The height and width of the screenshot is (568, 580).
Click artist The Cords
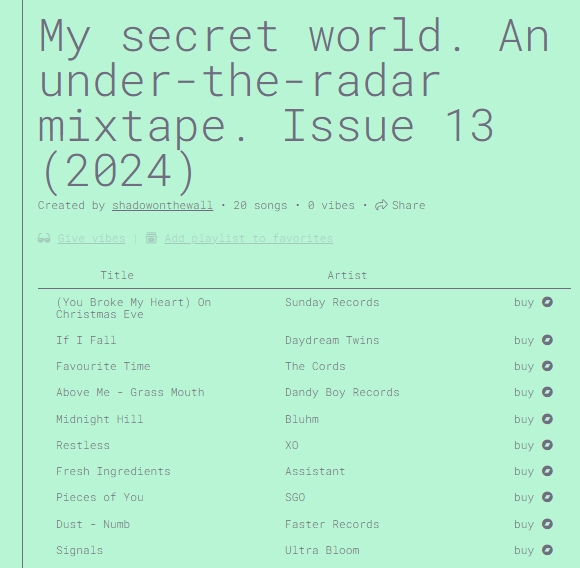(x=315, y=366)
